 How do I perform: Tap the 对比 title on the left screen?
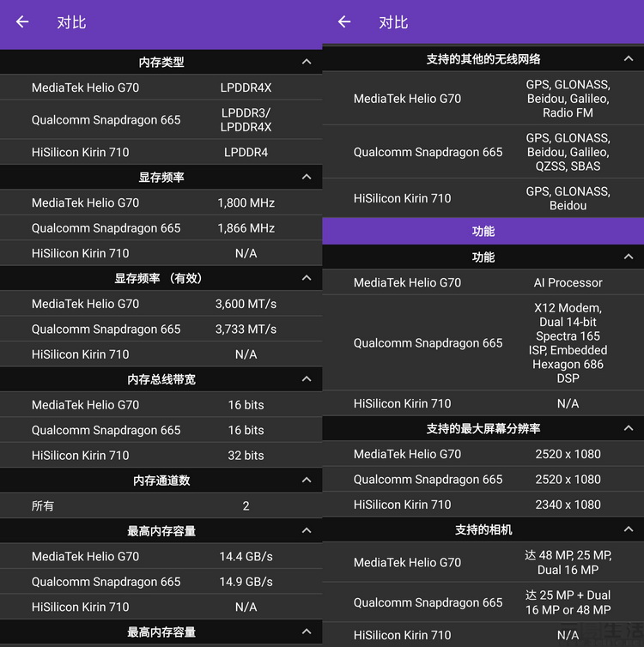[71, 22]
